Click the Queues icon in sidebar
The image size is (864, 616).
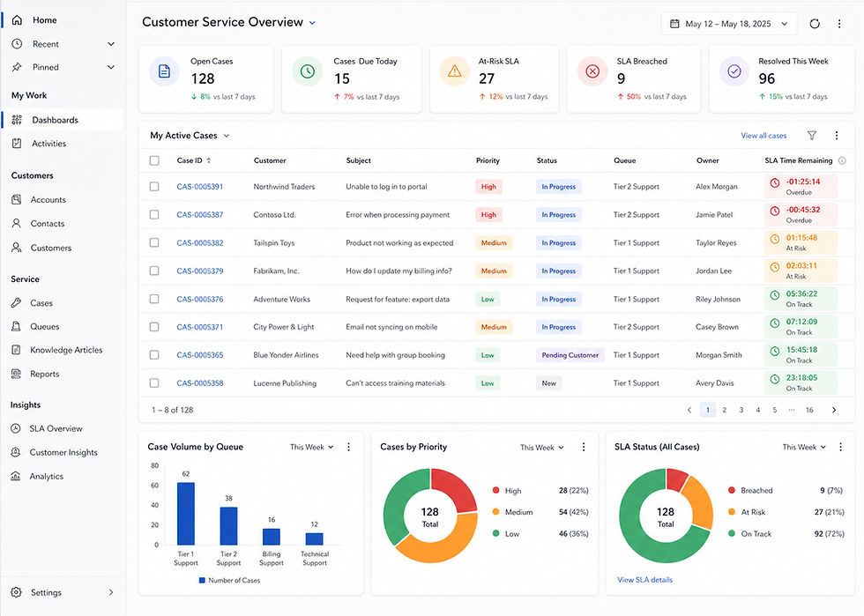pos(16,326)
